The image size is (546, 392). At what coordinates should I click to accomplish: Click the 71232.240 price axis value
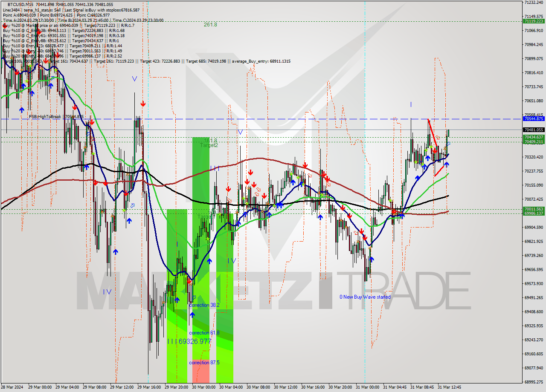click(x=534, y=2)
